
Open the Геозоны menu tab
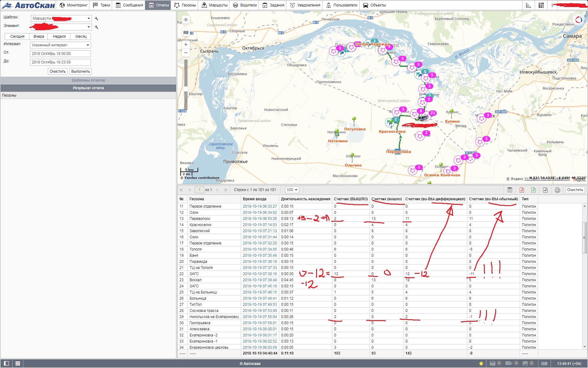pyautogui.click(x=185, y=5)
